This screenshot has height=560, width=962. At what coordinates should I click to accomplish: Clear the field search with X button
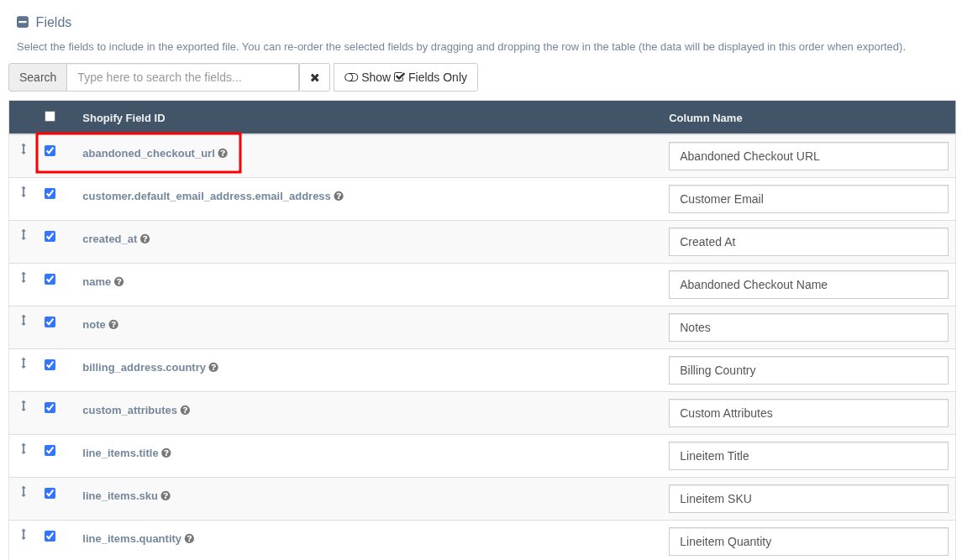pyautogui.click(x=314, y=77)
